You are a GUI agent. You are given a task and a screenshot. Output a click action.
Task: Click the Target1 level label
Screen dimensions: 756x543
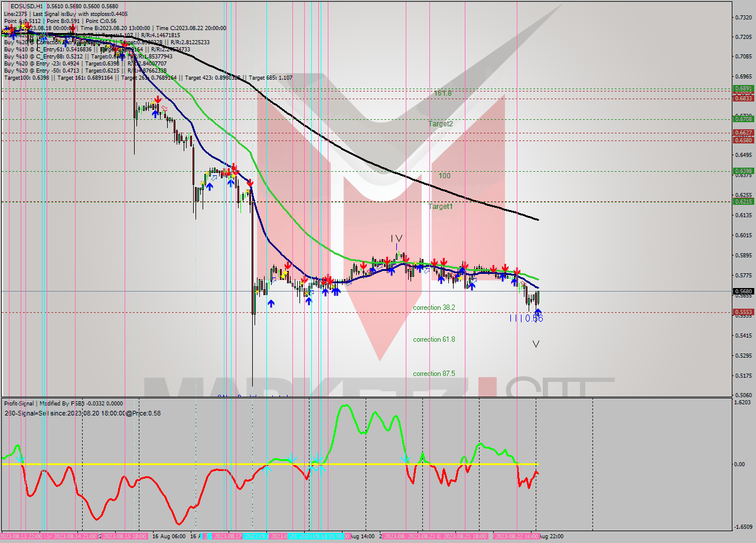pos(441,207)
